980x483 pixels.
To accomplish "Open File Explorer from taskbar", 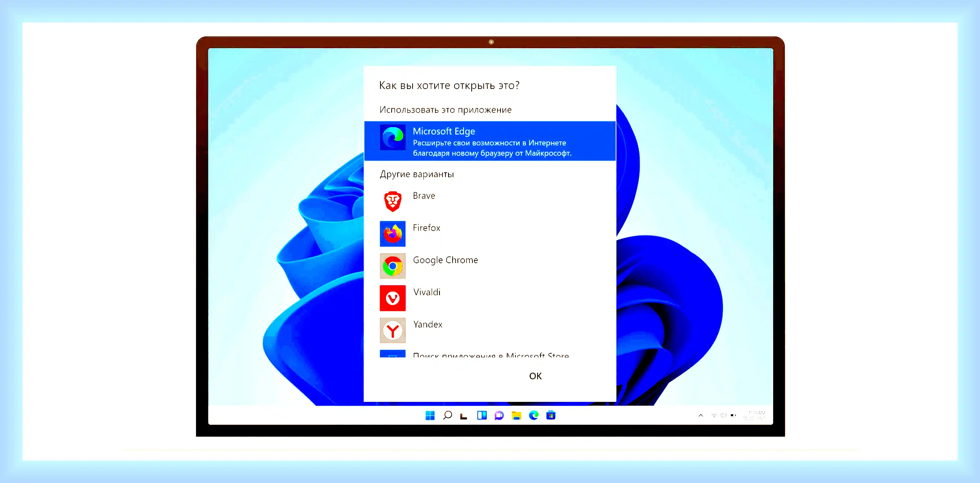I will [516, 415].
